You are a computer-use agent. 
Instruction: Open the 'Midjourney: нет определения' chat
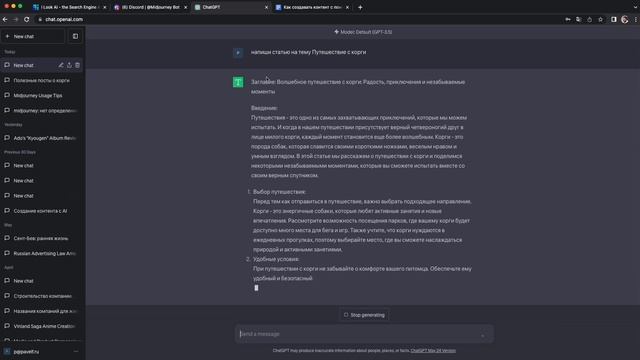[x=42, y=111]
